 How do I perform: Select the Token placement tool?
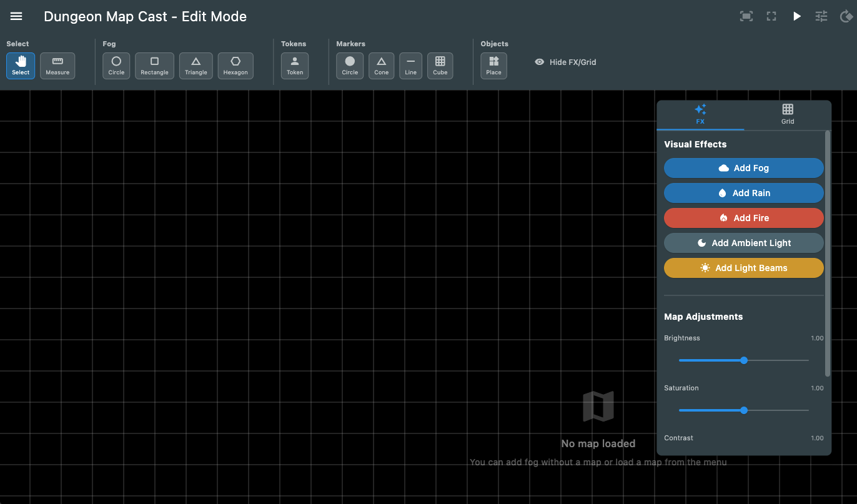pos(294,66)
